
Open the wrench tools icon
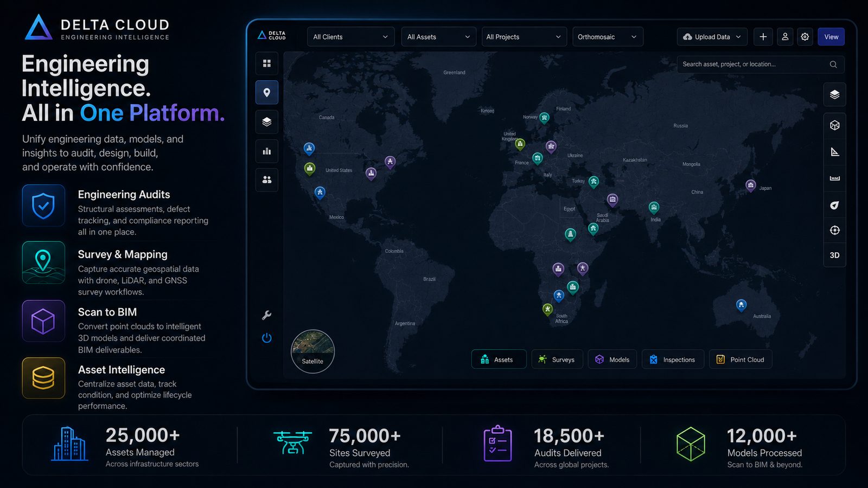pos(266,315)
